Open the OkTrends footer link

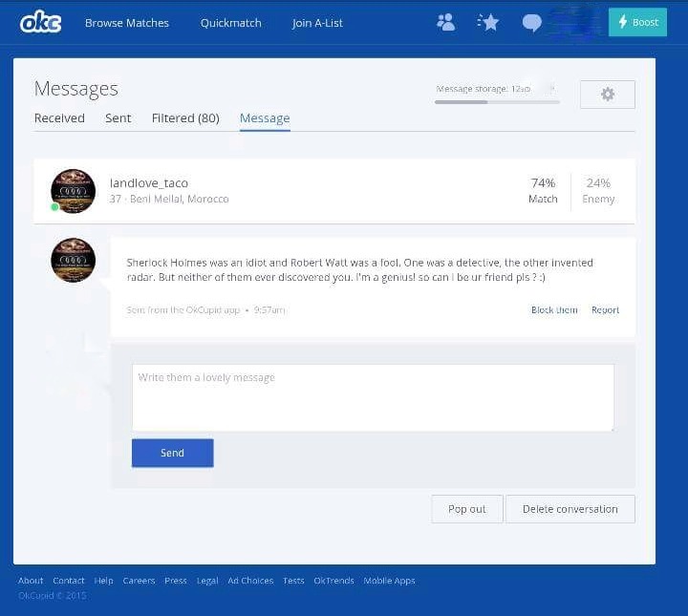click(333, 581)
